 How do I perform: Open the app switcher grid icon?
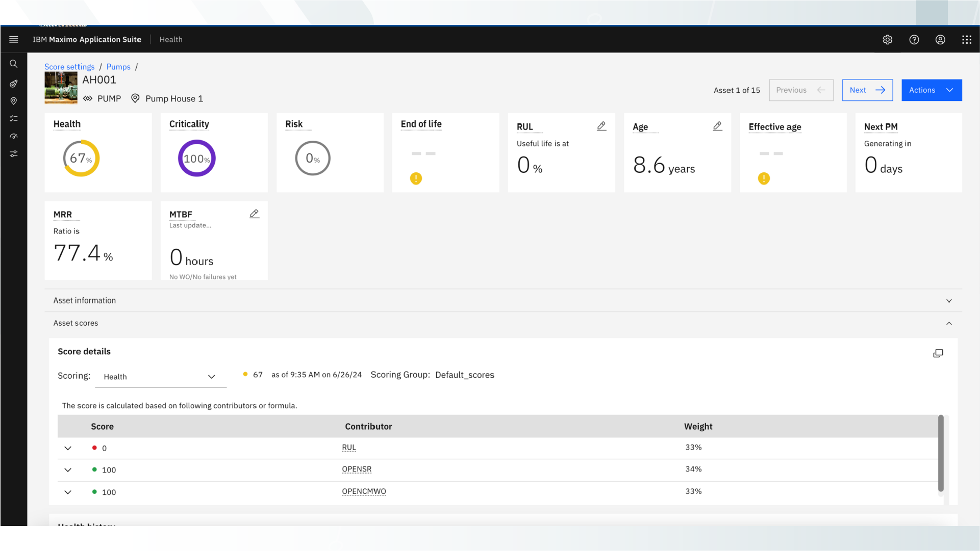967,40
